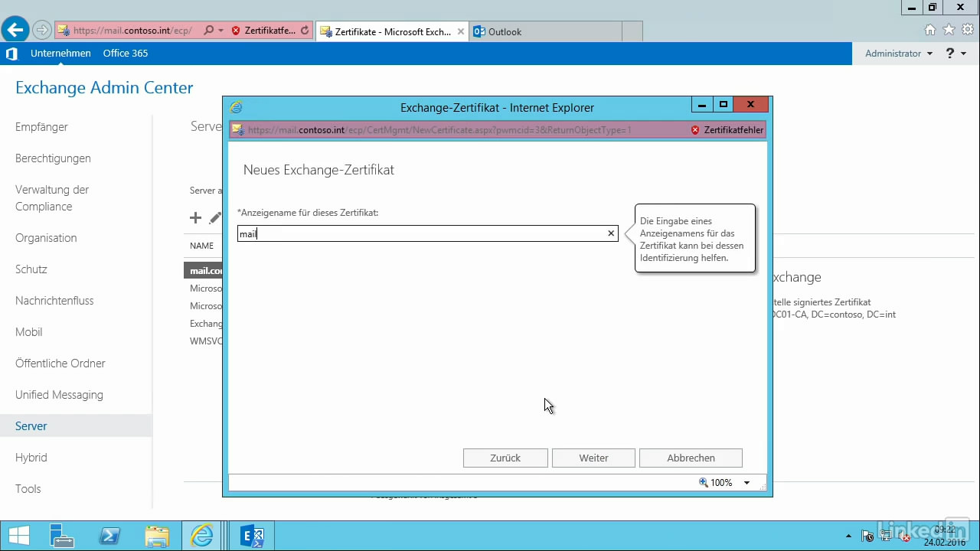Open the Windows Start button
980x551 pixels.
coord(18,536)
